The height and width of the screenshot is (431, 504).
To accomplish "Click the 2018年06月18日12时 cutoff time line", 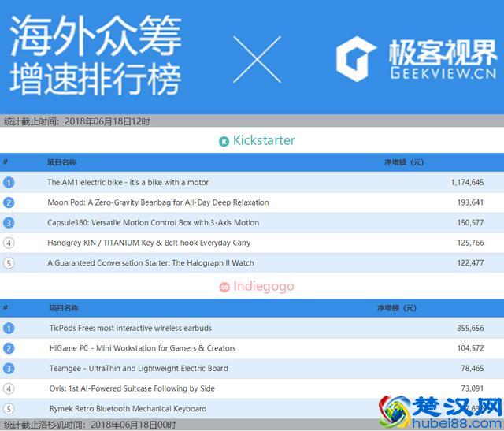I will [x=77, y=121].
